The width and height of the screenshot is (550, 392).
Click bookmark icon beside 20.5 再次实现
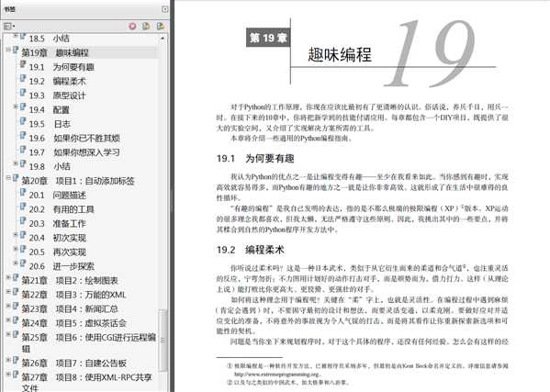(23, 250)
